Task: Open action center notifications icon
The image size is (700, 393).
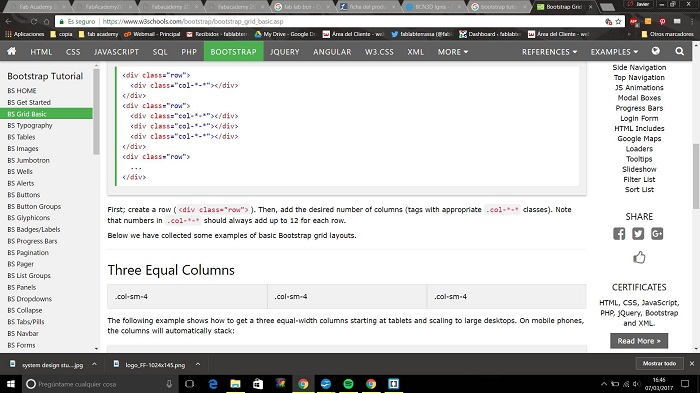Action: coord(685,384)
